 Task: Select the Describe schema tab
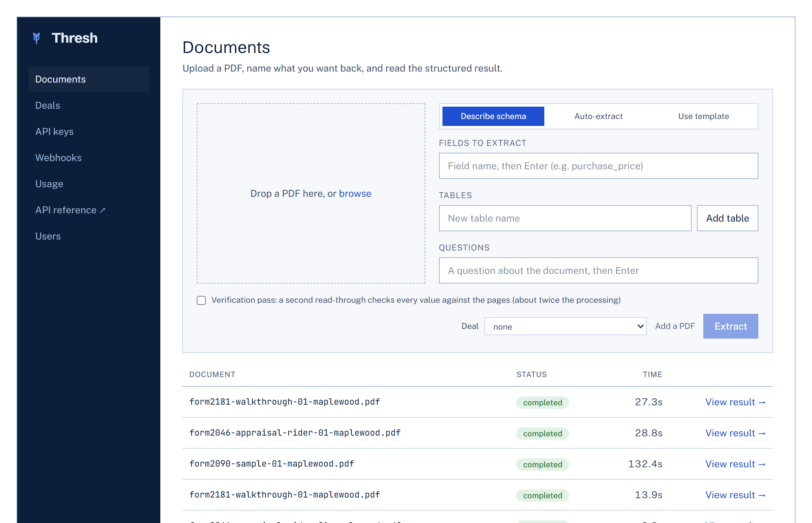(x=493, y=116)
